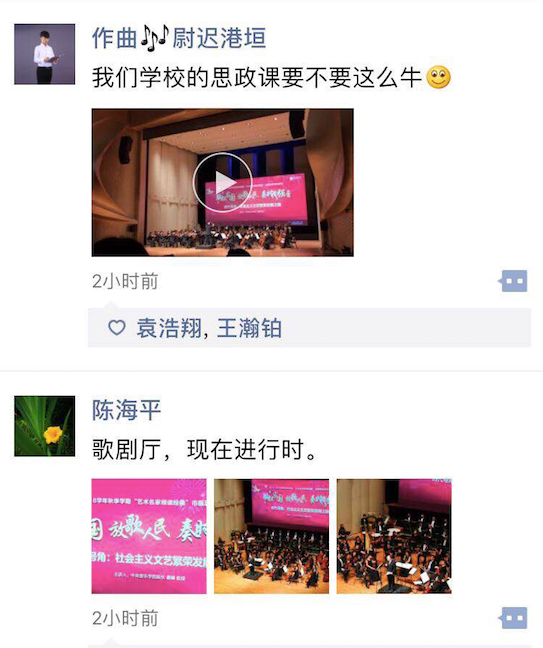This screenshot has width=543, height=648.
Task: Open comment menu on 陈海平's post
Action: pyautogui.click(x=513, y=618)
